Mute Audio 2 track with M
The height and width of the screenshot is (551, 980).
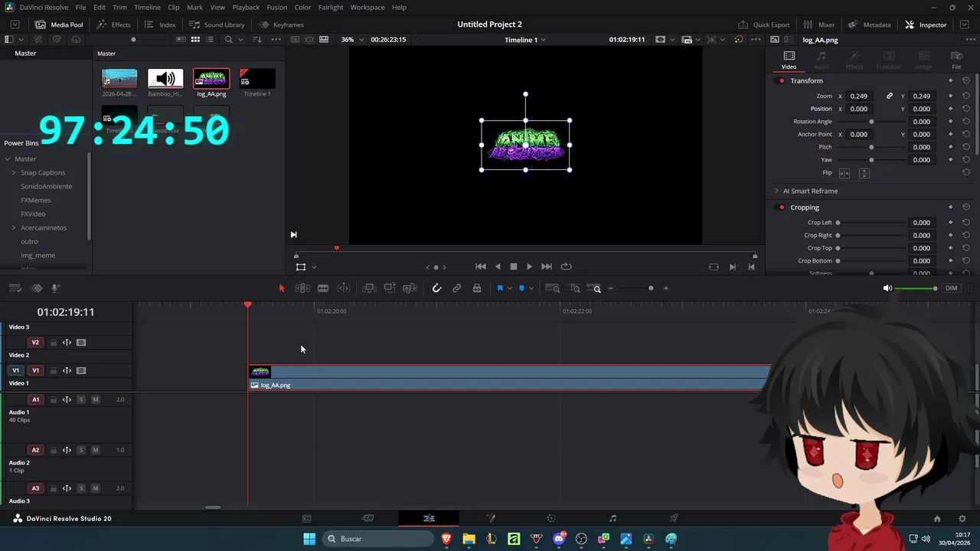96,450
